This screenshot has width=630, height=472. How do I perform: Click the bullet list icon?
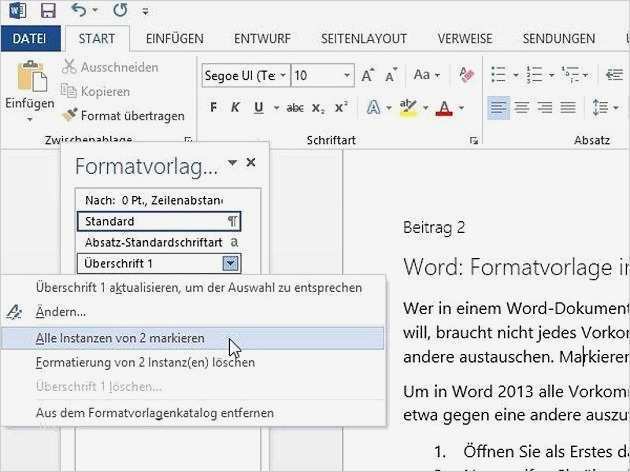coord(499,75)
